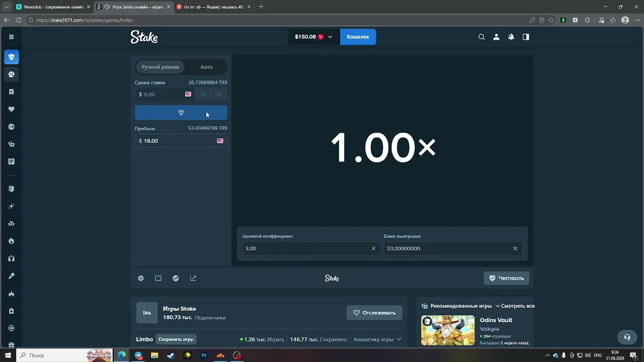
Task: Open the Stake sidebar hamburger menu
Action: tap(11, 37)
